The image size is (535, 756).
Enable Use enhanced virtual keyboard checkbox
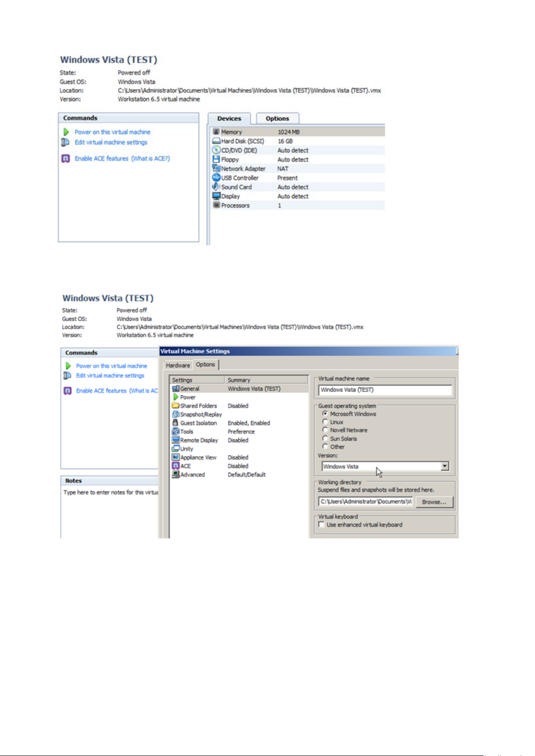(x=321, y=524)
